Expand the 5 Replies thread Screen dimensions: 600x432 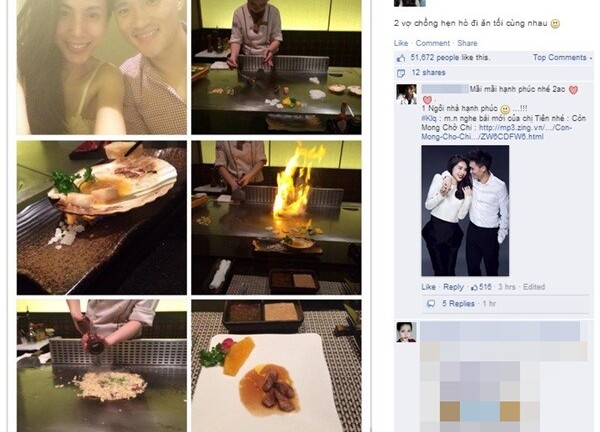pyautogui.click(x=458, y=304)
